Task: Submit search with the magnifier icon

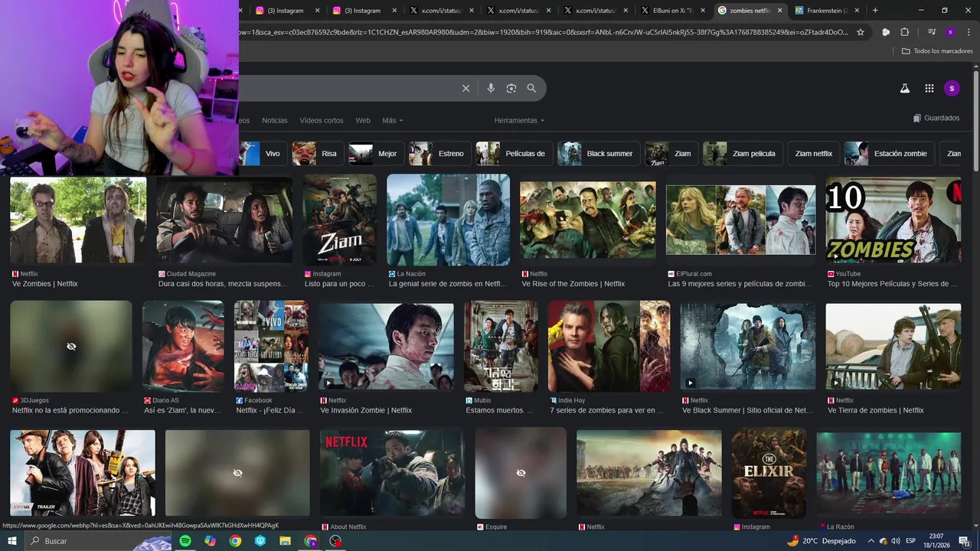Action: (x=531, y=88)
